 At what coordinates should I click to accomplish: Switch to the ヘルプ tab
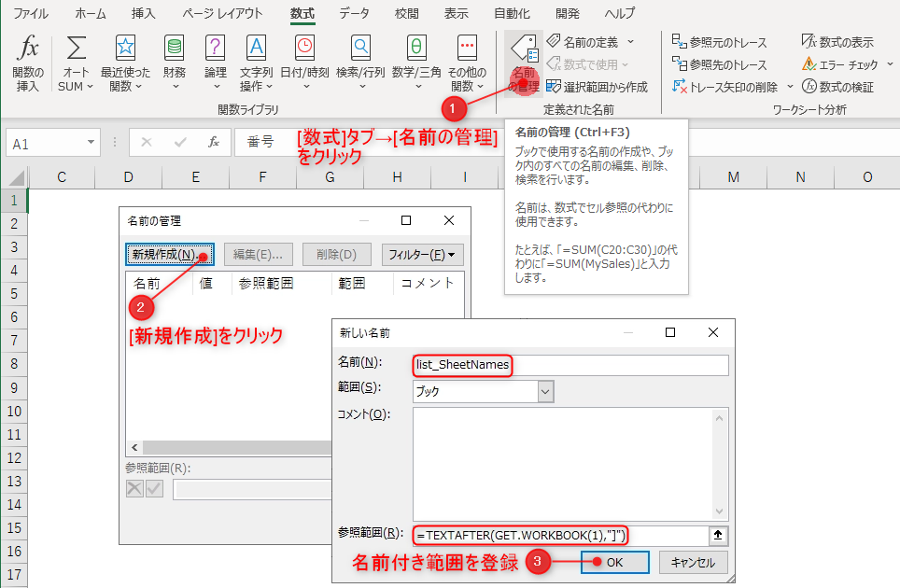pyautogui.click(x=620, y=13)
